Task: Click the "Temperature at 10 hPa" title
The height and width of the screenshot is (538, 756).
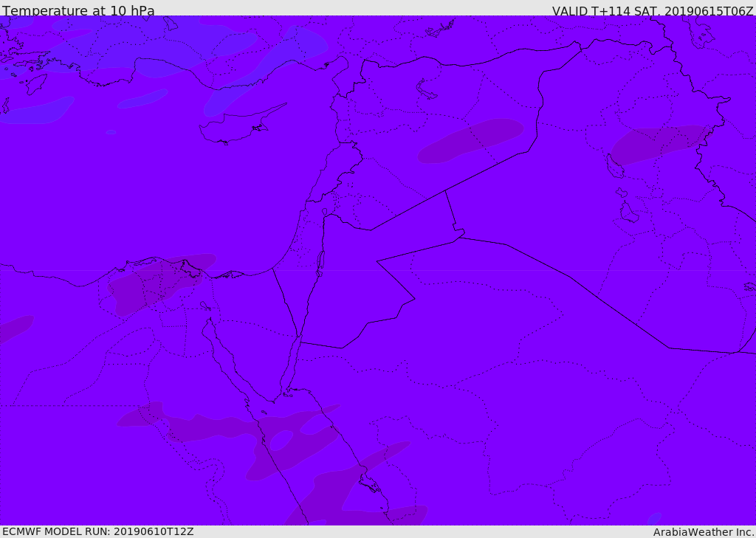Action: click(78, 11)
